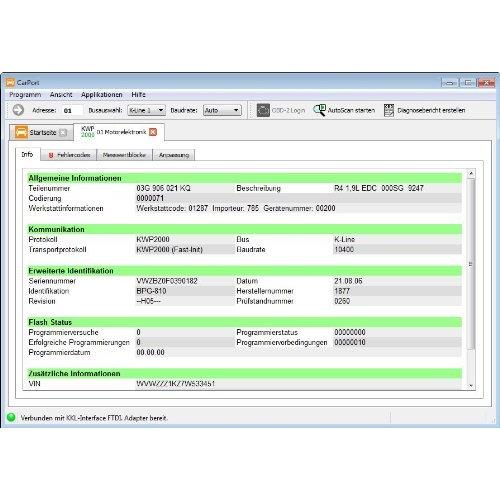Click the scrollbar down arrow in the info panel
The height and width of the screenshot is (500, 500).
[x=471, y=385]
